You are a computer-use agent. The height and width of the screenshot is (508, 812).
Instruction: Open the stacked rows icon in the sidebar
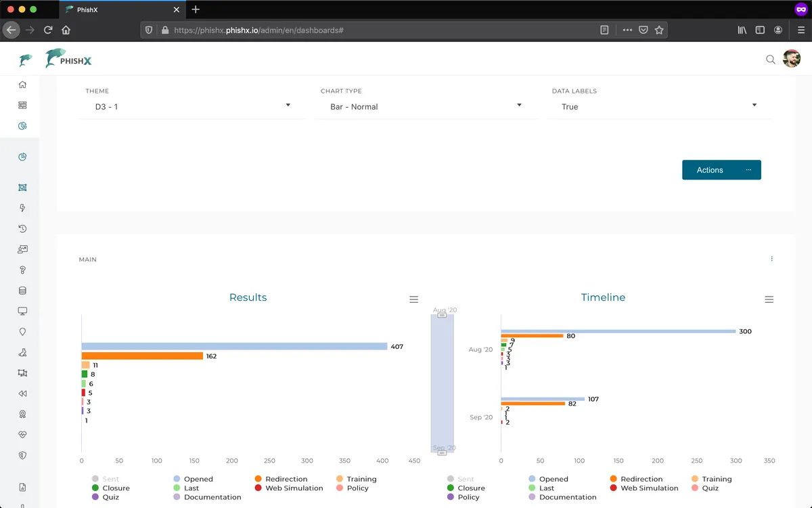(x=22, y=105)
